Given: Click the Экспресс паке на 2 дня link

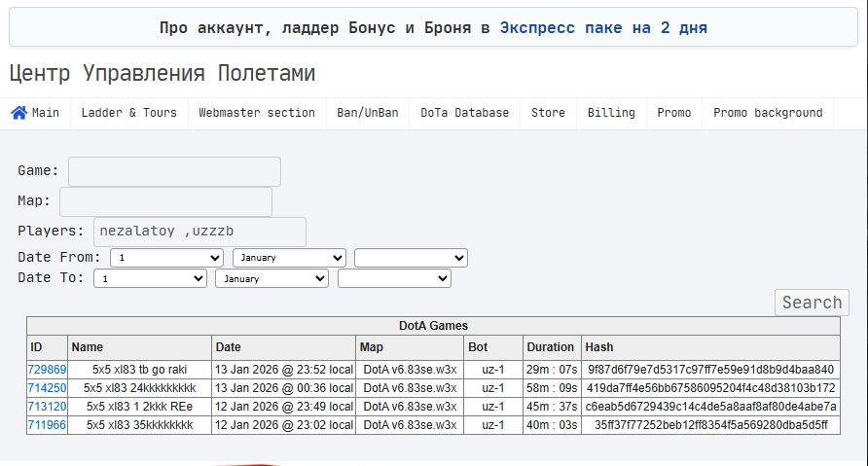Looking at the screenshot, I should coord(603,27).
